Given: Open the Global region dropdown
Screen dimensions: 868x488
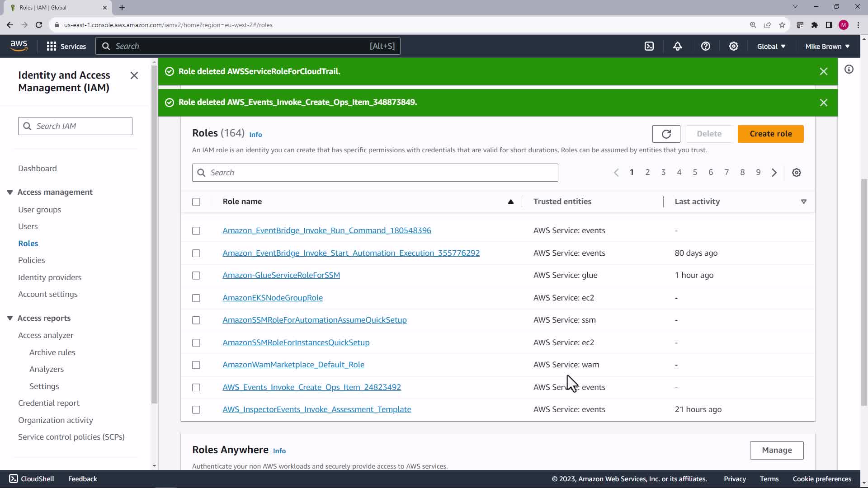Looking at the screenshot, I should coord(771,46).
